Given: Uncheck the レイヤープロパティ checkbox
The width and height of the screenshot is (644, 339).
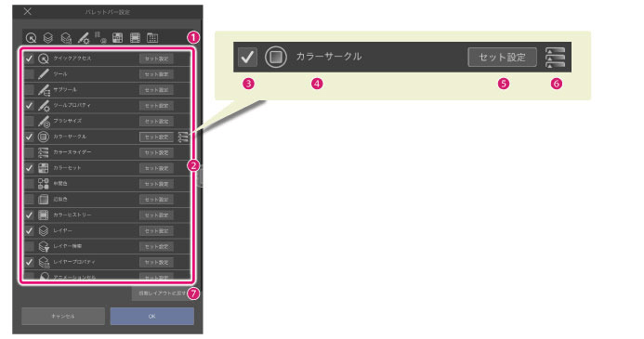Looking at the screenshot, I should point(29,262).
